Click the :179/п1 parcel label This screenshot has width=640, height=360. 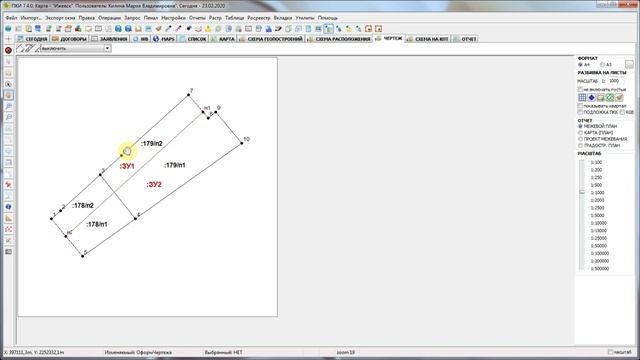[x=175, y=165]
